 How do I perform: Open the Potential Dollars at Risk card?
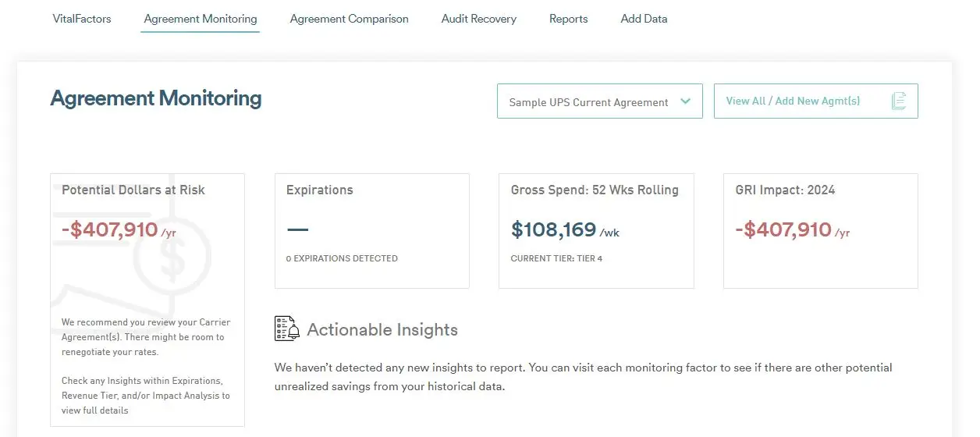[147, 300]
